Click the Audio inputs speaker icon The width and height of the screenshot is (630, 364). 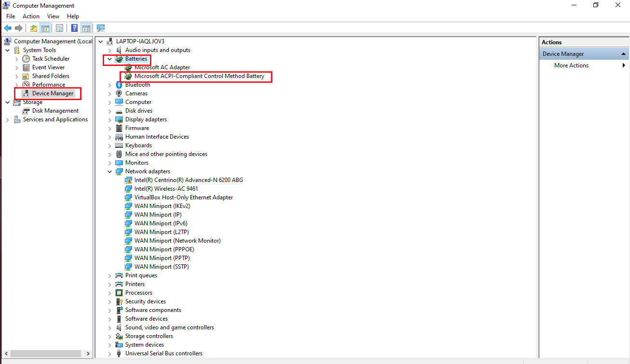tap(119, 50)
